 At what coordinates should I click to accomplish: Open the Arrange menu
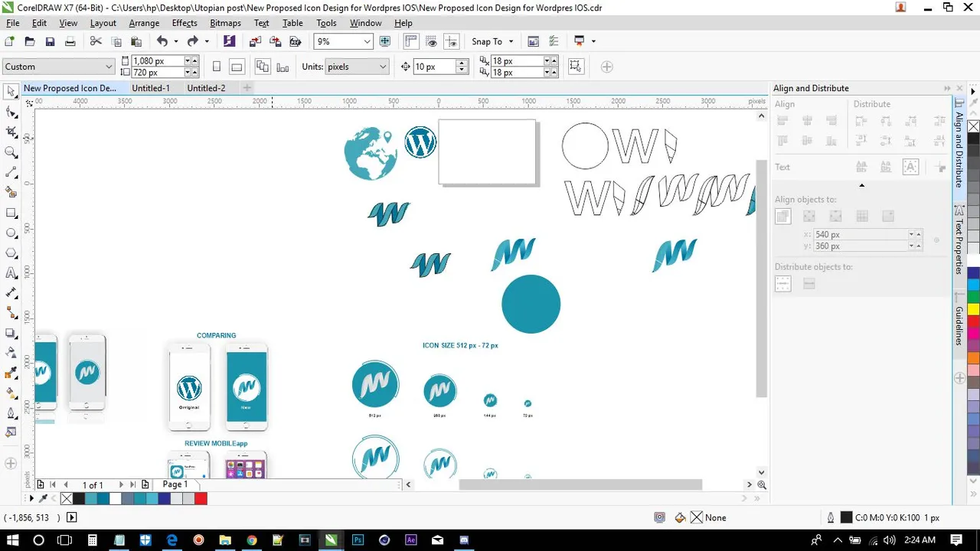click(144, 23)
